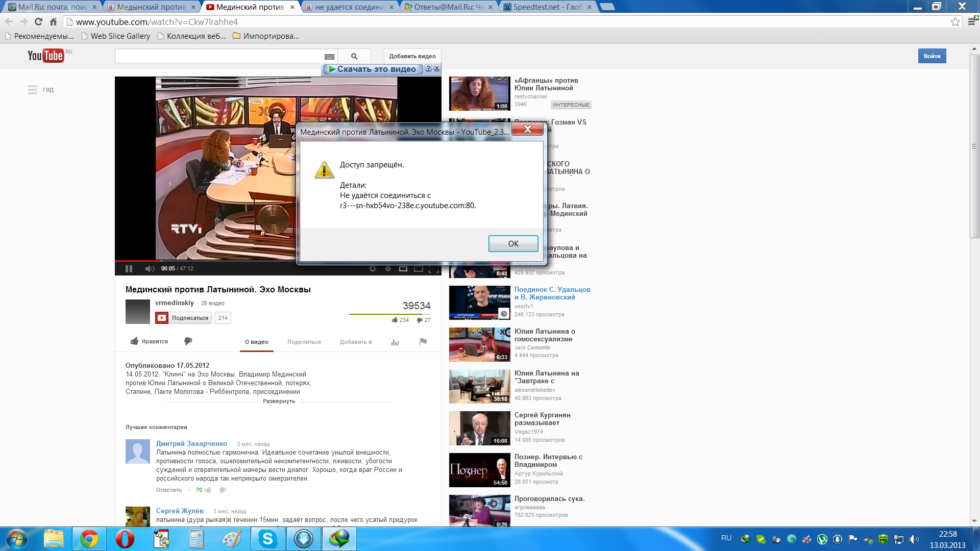
Task: Pause the video playback
Action: [129, 269]
